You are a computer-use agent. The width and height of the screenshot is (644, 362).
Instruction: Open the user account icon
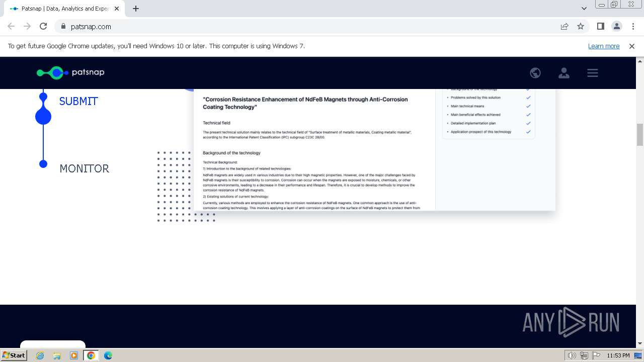coord(564,73)
